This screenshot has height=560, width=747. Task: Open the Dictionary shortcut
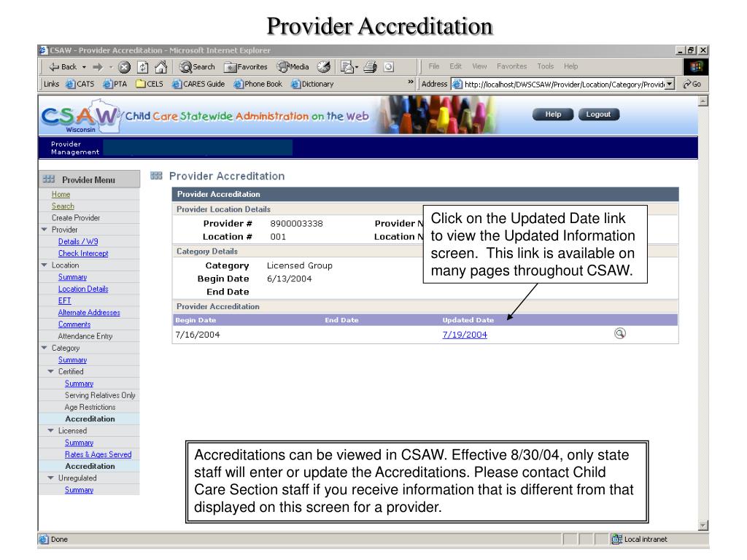click(x=312, y=85)
